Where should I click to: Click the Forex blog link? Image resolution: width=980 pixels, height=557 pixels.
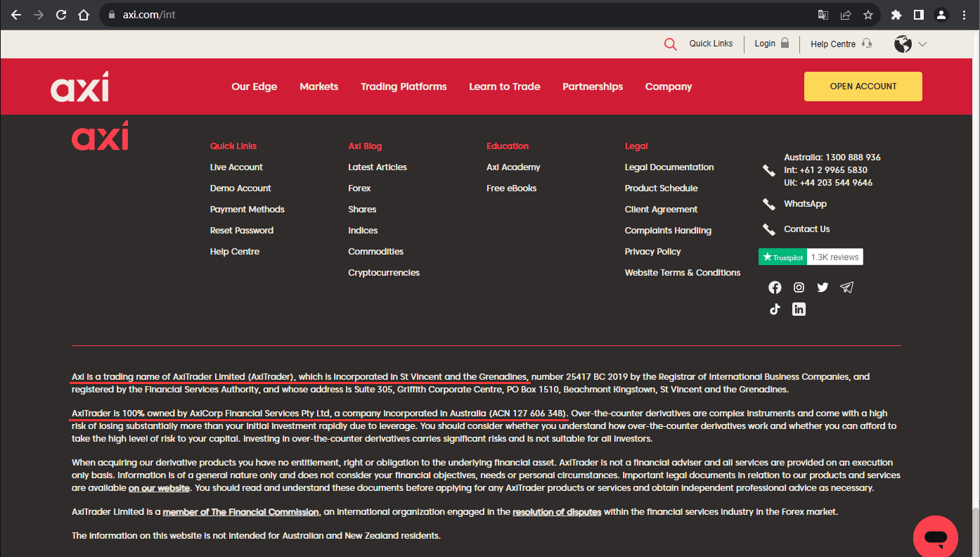coord(359,188)
